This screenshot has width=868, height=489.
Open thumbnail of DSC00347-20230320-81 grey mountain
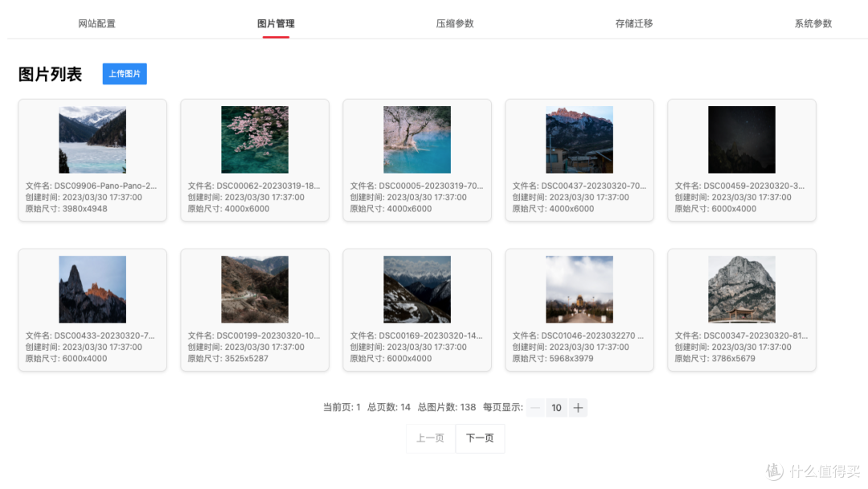(742, 289)
